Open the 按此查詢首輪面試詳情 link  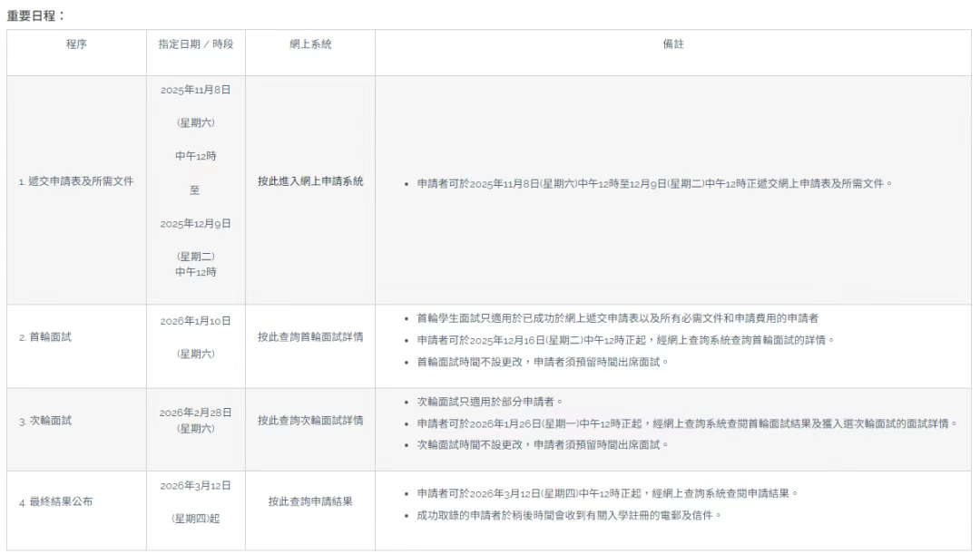[310, 336]
